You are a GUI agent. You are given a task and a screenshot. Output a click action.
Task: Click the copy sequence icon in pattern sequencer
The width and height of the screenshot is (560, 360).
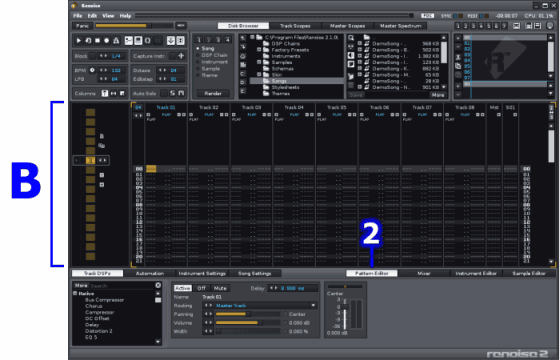click(x=458, y=66)
